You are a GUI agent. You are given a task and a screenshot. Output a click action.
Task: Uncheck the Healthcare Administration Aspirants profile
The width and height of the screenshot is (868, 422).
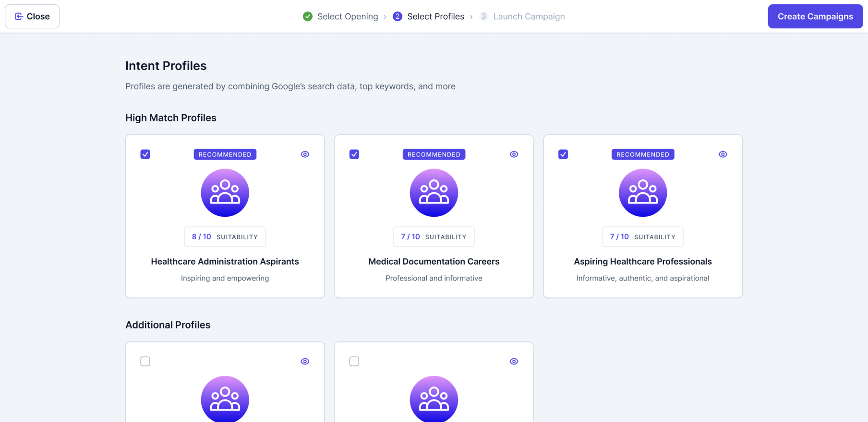coord(145,154)
